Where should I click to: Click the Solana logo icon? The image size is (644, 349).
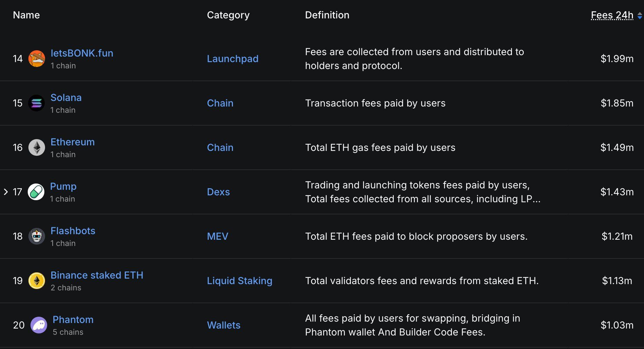36,103
